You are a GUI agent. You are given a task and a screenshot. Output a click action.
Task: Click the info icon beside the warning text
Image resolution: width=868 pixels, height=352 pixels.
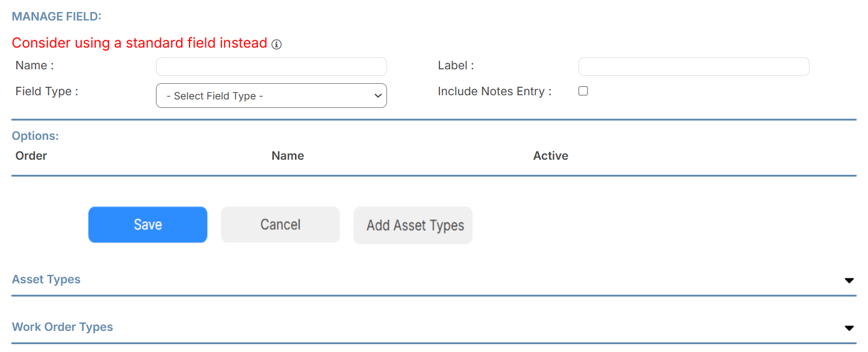(276, 43)
